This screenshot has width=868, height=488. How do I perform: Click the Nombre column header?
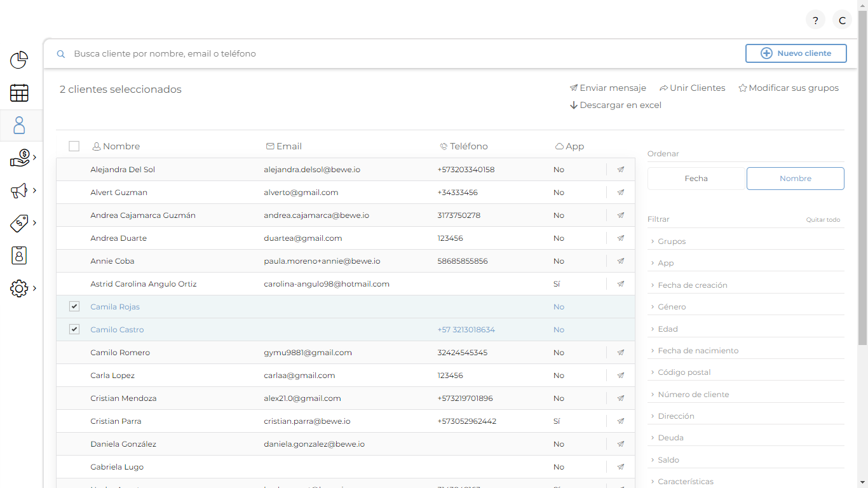point(116,146)
